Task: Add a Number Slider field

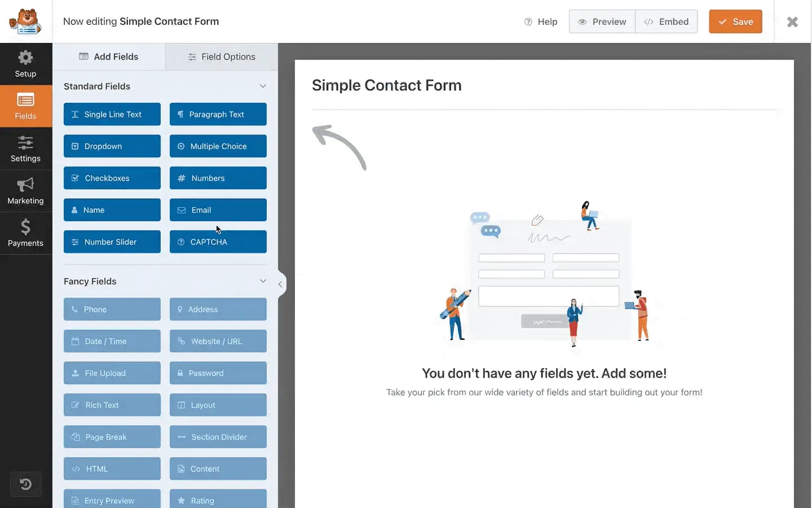Action: coord(112,242)
